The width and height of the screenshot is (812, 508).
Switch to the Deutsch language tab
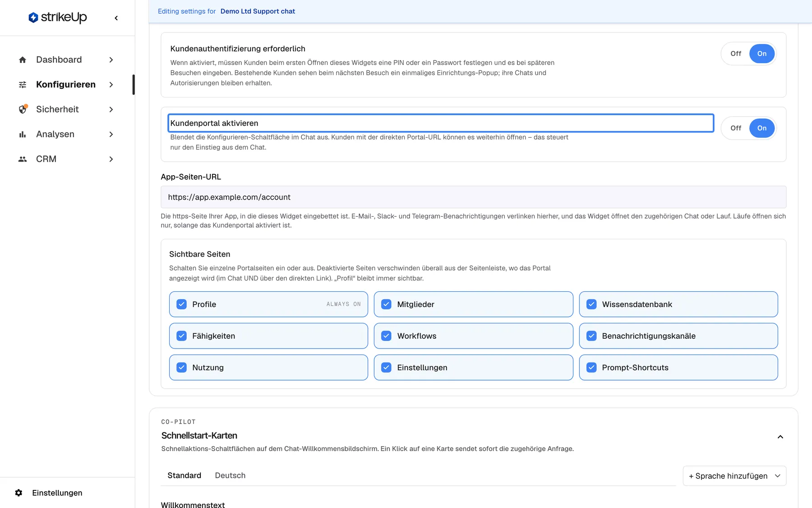coord(230,475)
